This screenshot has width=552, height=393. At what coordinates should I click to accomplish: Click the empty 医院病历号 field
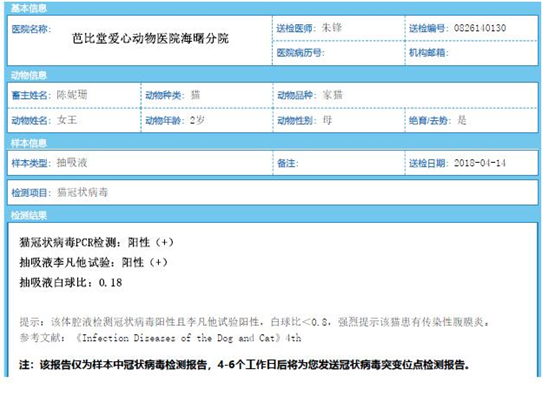[x=364, y=53]
